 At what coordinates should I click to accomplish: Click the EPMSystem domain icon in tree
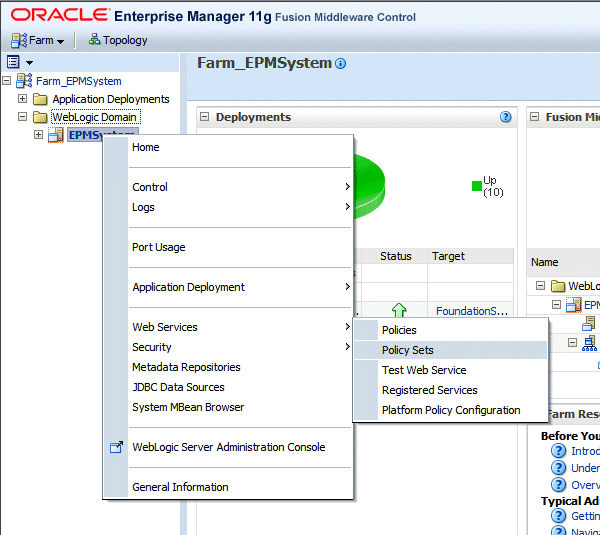point(55,135)
